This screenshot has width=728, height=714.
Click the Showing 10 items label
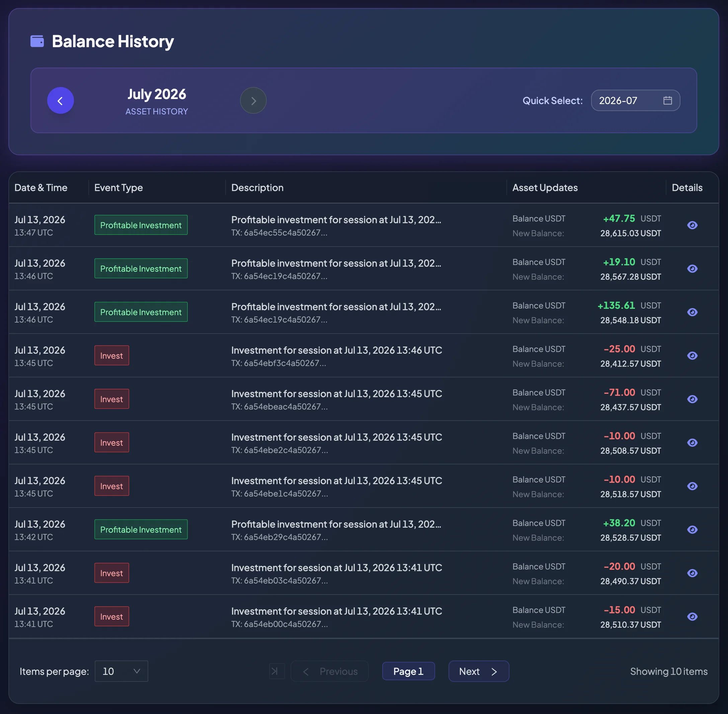coord(669,671)
